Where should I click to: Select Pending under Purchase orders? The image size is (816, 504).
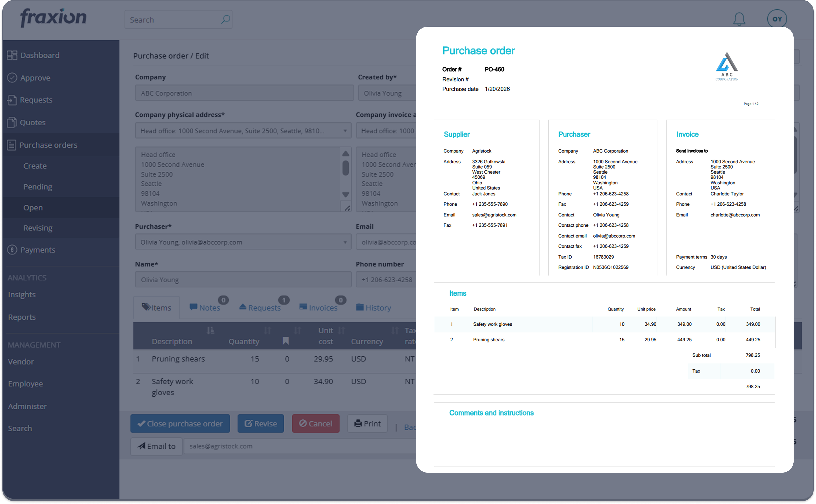[38, 187]
